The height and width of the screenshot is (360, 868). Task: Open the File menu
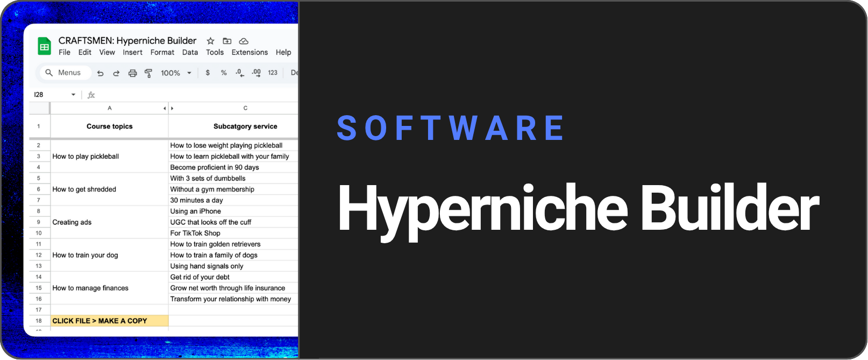coord(65,52)
